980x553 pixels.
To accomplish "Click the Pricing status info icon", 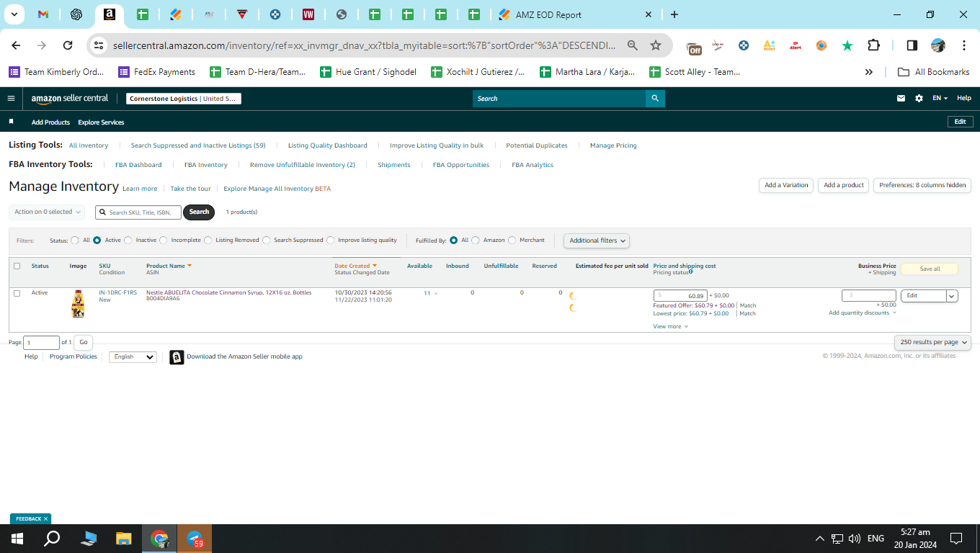I will (x=690, y=272).
